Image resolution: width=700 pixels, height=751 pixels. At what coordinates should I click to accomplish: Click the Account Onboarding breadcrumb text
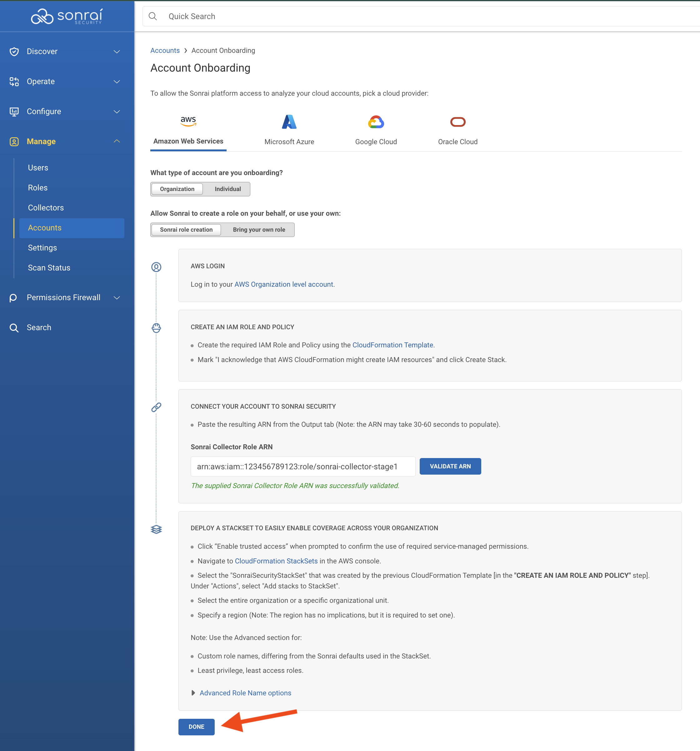pyautogui.click(x=223, y=51)
